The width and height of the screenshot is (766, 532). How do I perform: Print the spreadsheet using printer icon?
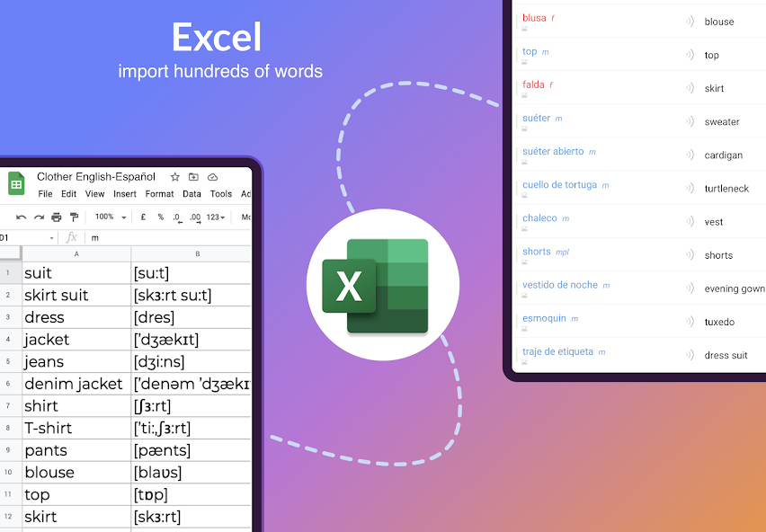pyautogui.click(x=57, y=217)
